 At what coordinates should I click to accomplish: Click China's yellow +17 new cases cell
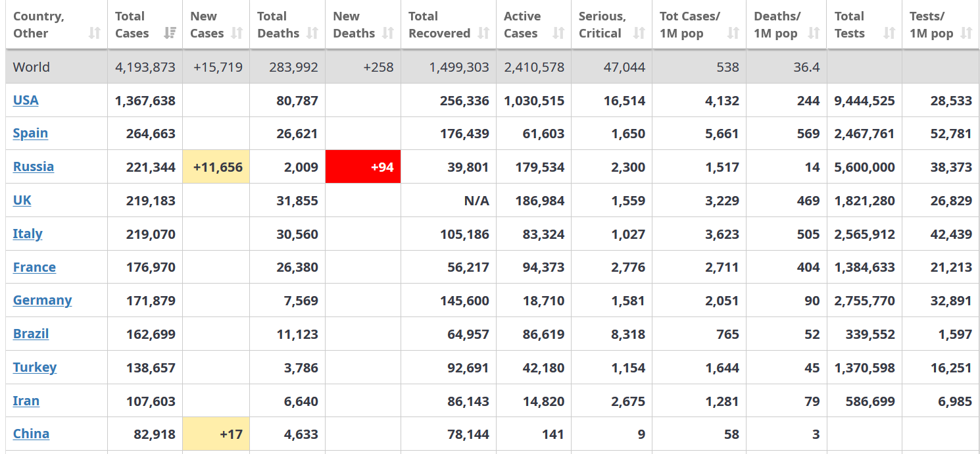(216, 434)
